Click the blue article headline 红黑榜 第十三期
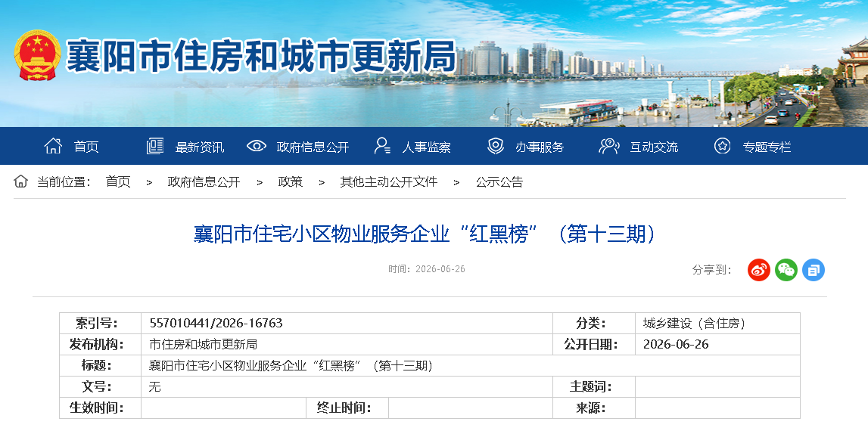Screen dimensions: 868x434 425,234
